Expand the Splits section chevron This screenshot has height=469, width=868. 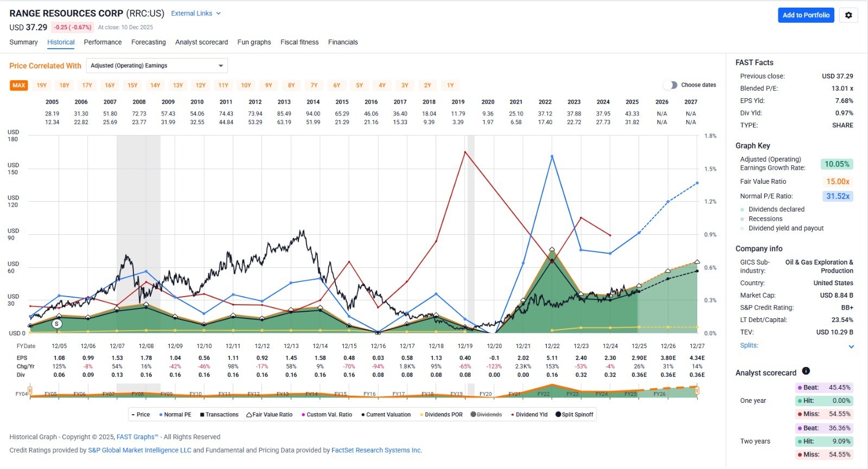[x=851, y=346]
